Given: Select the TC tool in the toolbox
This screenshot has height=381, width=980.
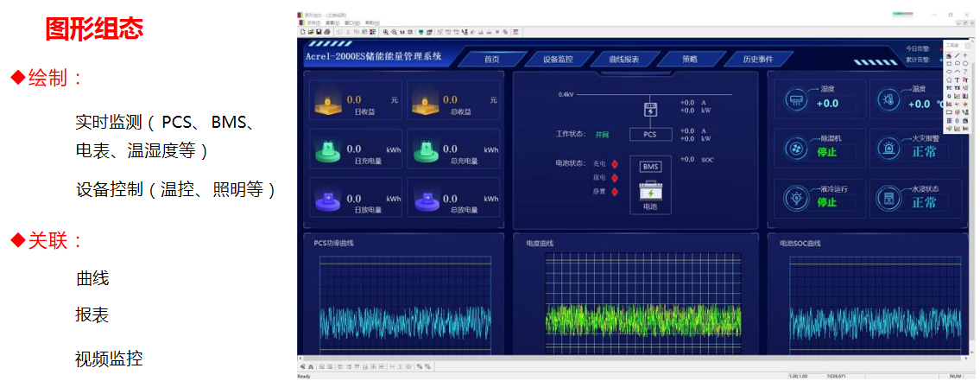Looking at the screenshot, I should [949, 87].
